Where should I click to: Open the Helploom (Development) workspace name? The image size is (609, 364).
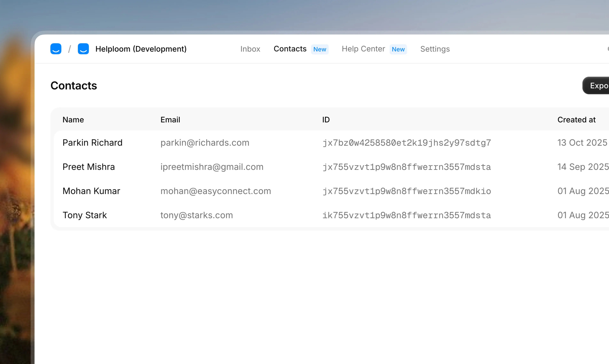tap(141, 49)
